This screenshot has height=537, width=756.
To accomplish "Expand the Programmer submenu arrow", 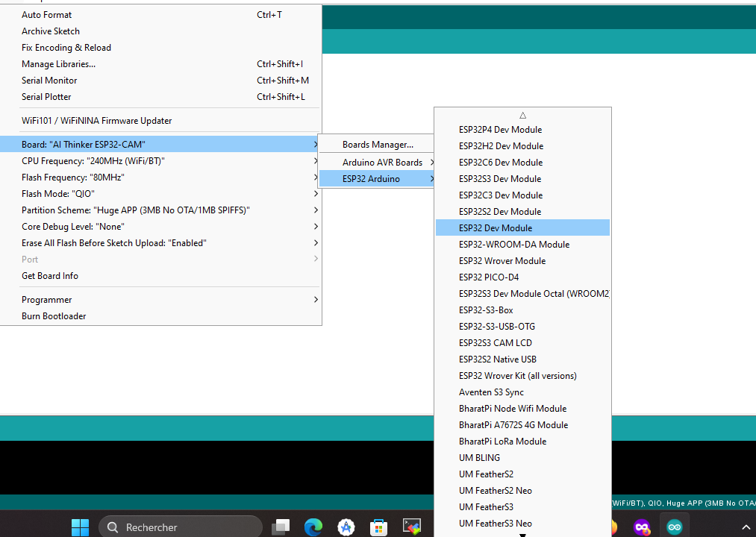I will pos(316,299).
